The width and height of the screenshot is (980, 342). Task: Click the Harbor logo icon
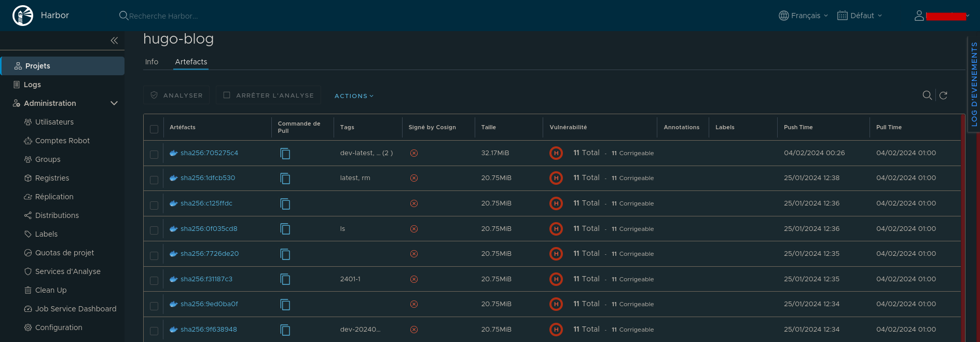coord(23,16)
